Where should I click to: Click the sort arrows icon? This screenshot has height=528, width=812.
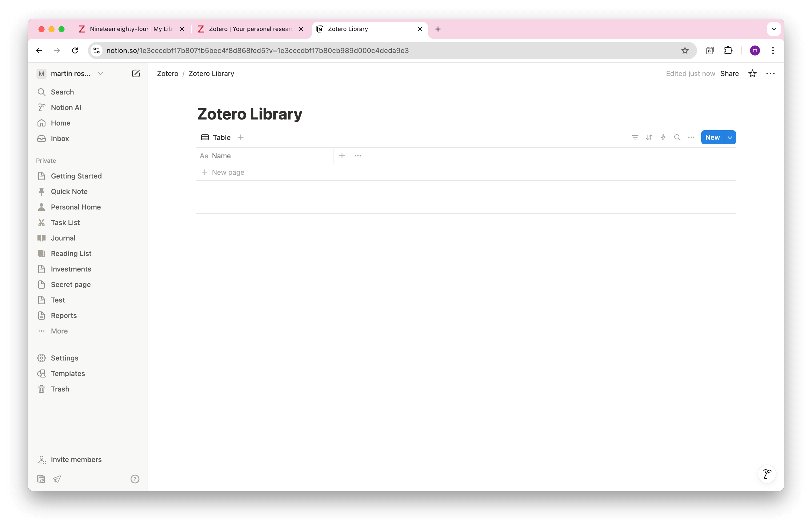(649, 137)
